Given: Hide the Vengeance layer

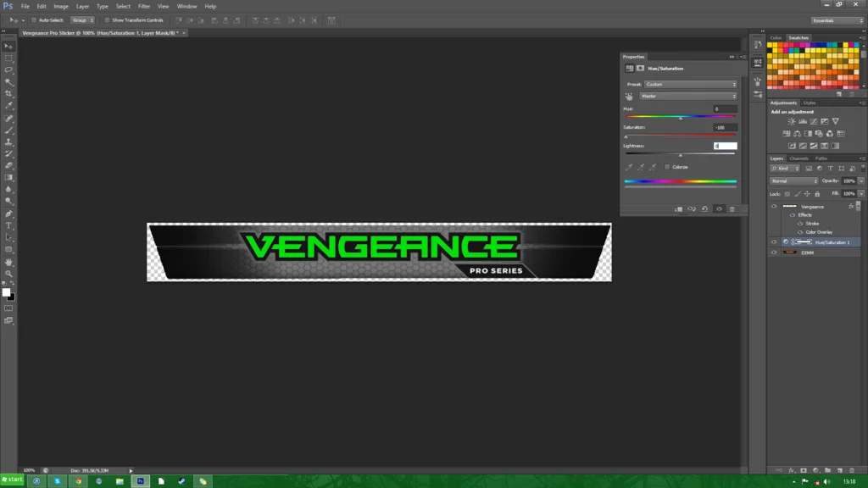Looking at the screenshot, I should tap(774, 207).
